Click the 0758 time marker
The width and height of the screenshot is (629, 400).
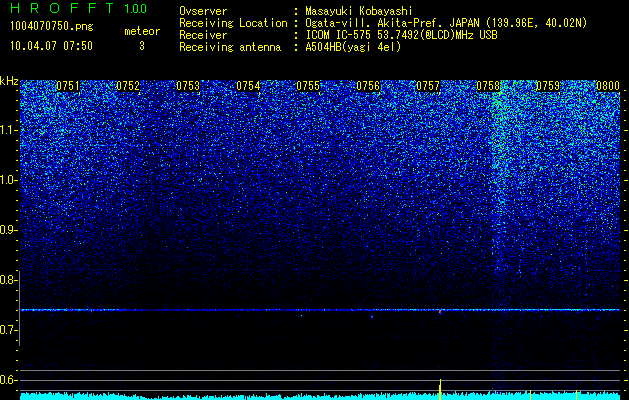tap(488, 86)
